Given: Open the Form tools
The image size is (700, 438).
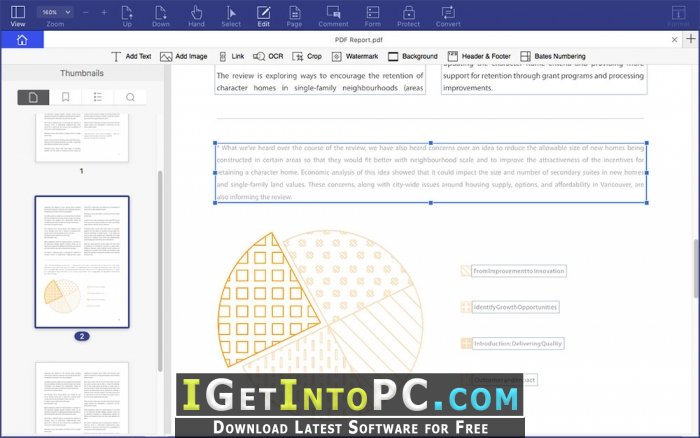Looking at the screenshot, I should click(x=373, y=17).
